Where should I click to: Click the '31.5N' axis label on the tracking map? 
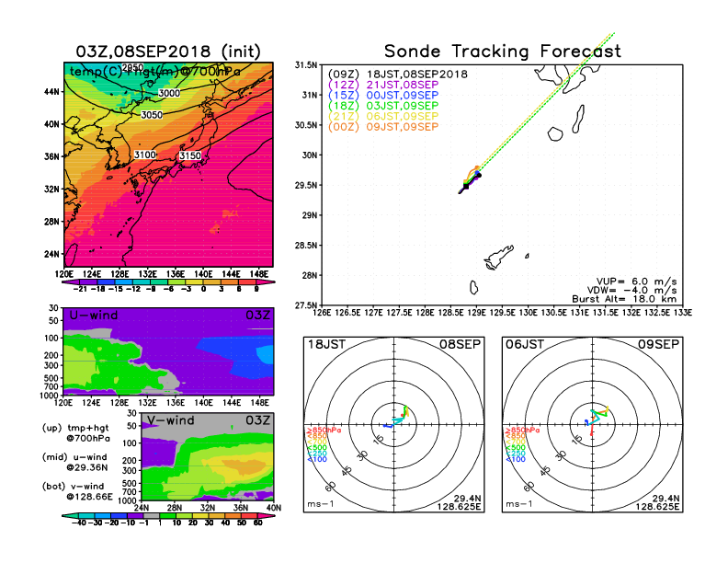point(306,65)
